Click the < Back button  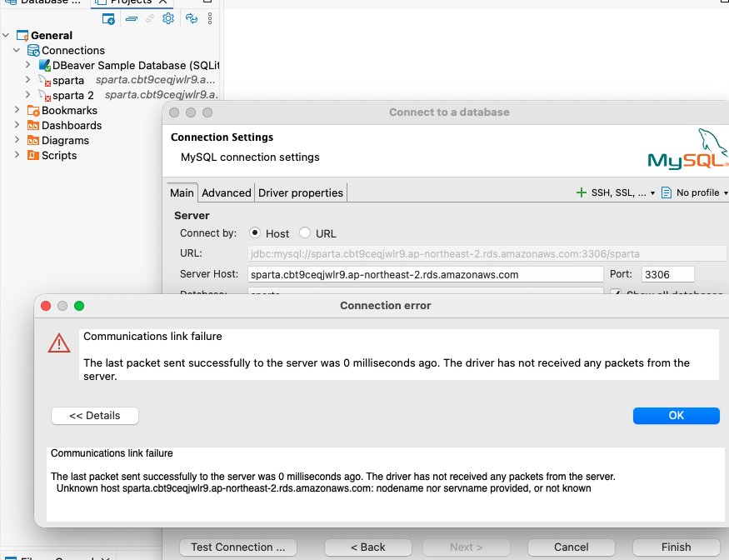pyautogui.click(x=367, y=547)
